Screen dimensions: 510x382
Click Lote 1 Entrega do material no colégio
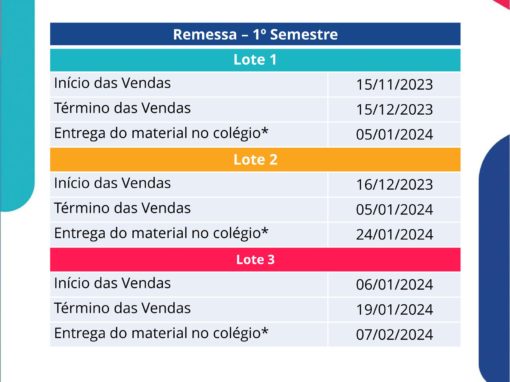161,133
